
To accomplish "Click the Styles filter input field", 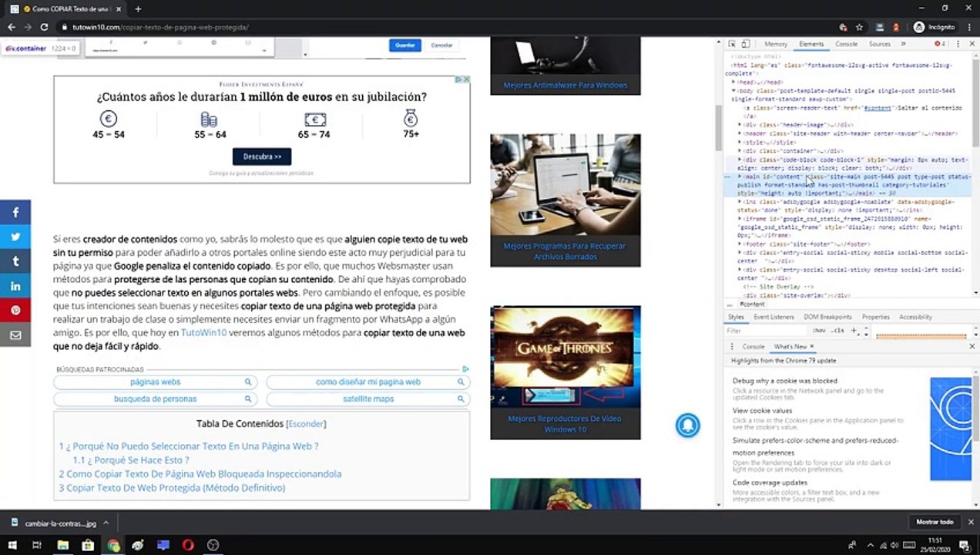I will (x=766, y=331).
